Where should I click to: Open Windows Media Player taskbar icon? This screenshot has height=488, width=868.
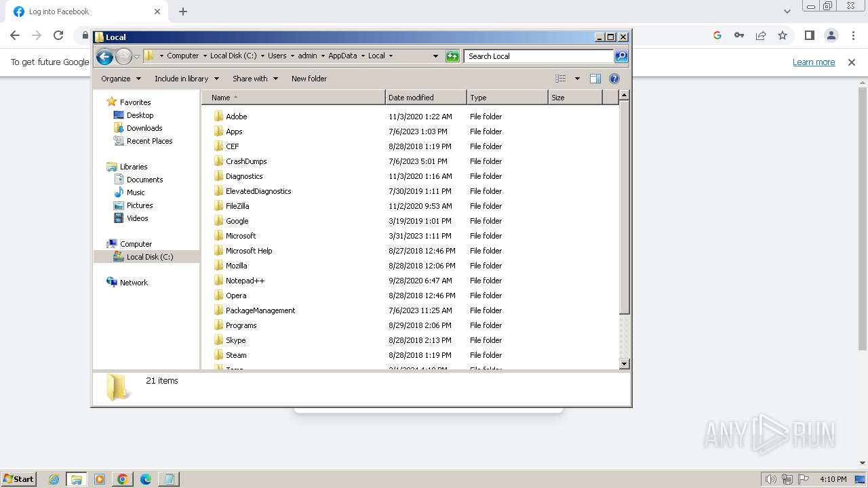click(100, 479)
